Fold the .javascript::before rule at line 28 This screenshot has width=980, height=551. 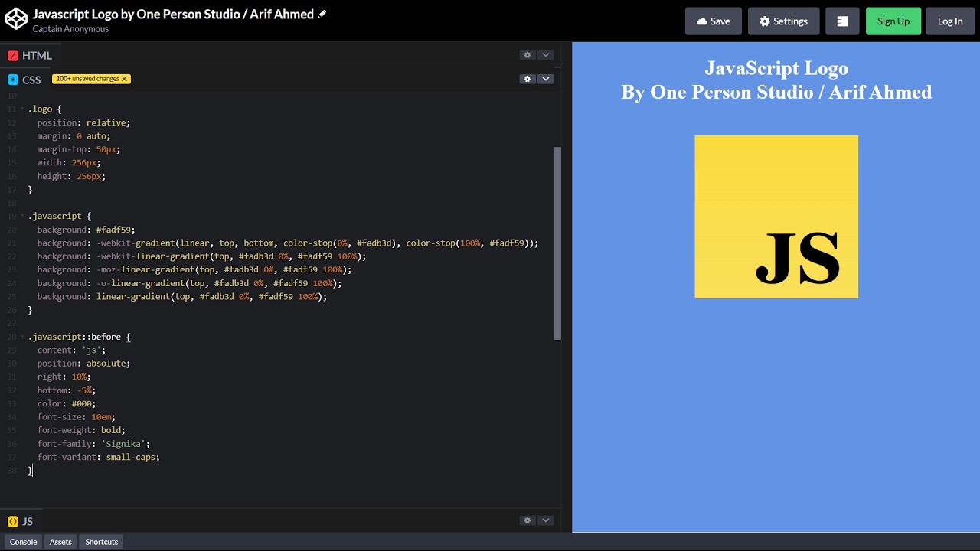tap(22, 337)
